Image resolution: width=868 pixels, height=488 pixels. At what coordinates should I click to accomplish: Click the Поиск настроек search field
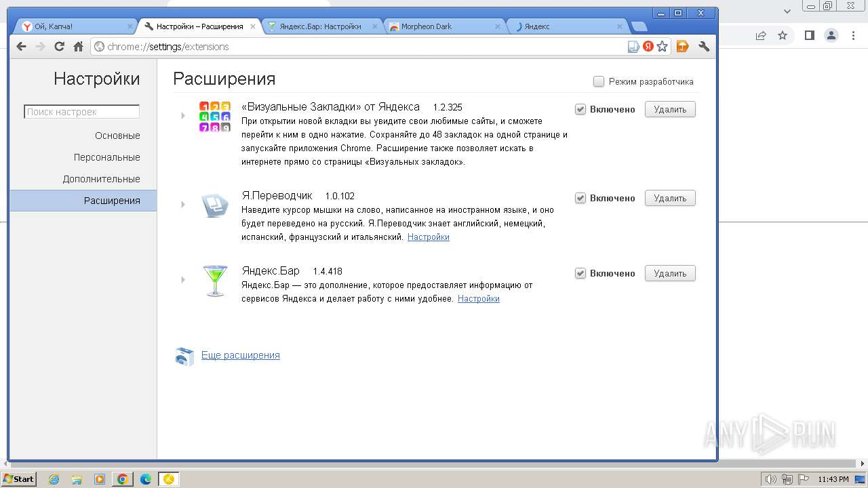click(82, 112)
